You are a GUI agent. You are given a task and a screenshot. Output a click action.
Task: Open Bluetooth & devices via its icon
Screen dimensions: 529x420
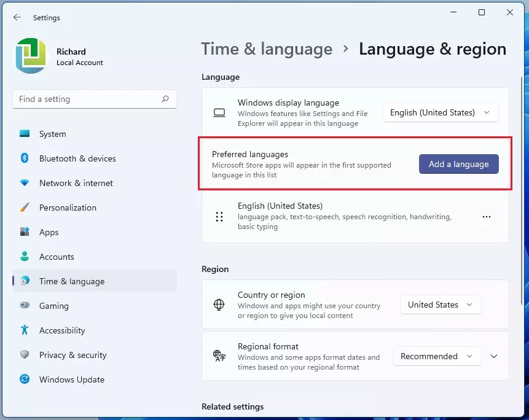[25, 158]
